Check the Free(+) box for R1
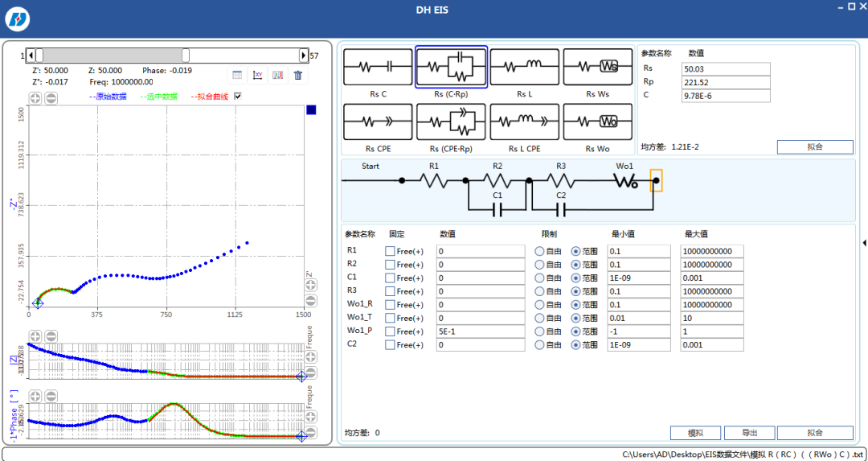Image resolution: width=868 pixels, height=461 pixels. [390, 252]
